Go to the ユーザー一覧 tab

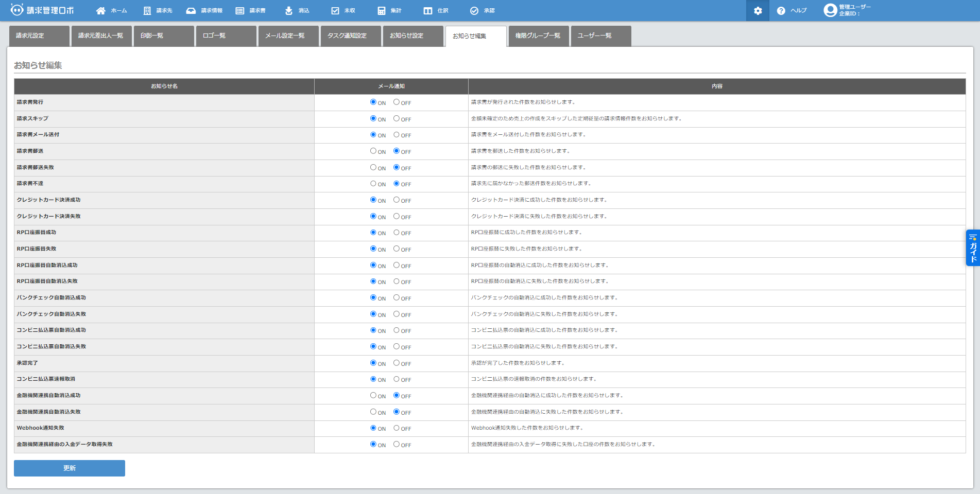[600, 36]
